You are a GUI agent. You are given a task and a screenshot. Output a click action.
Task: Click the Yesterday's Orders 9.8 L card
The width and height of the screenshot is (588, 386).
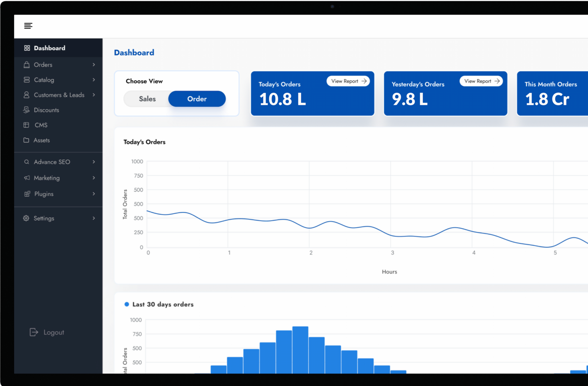click(446, 94)
